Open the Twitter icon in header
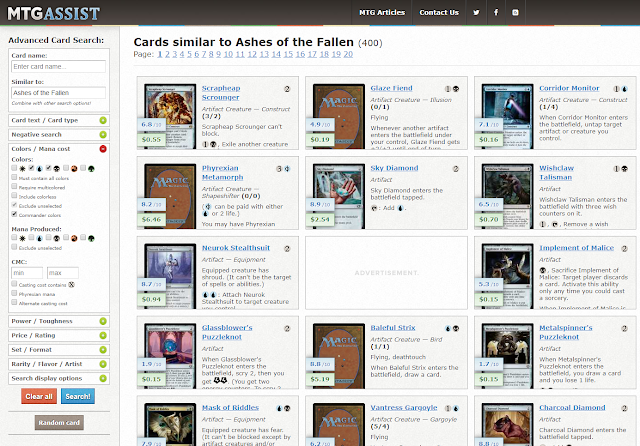This screenshot has height=446, width=640. pos(476,13)
